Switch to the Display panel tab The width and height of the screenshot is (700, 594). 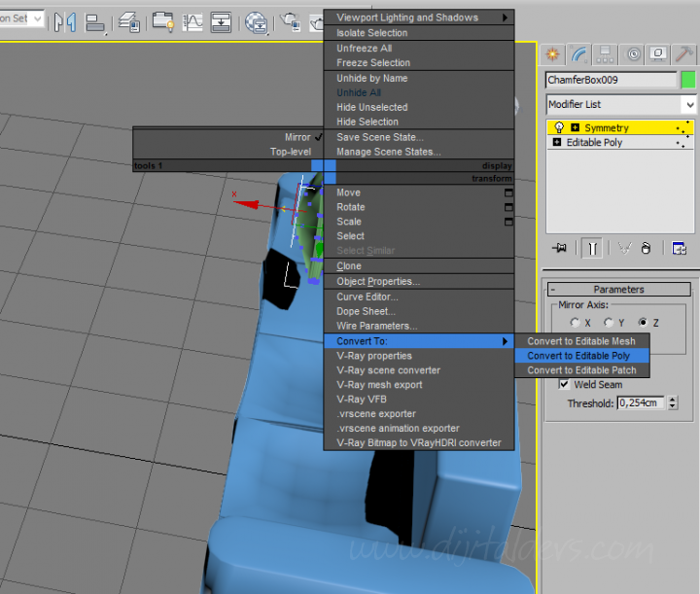point(658,54)
